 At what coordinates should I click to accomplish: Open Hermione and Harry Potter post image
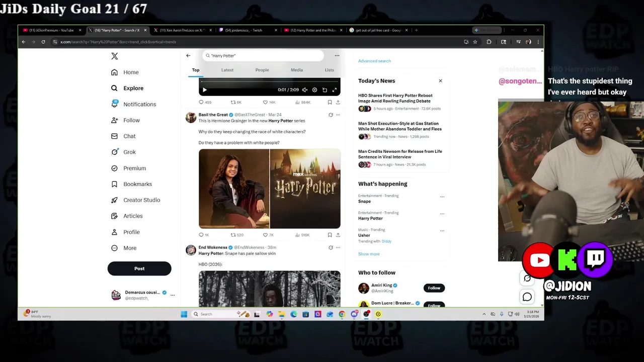270,189
